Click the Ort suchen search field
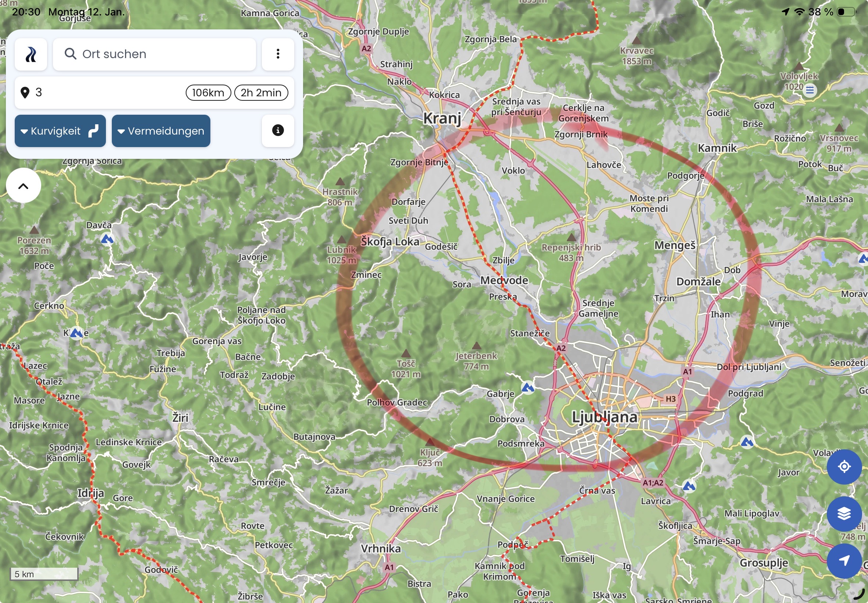Image resolution: width=868 pixels, height=603 pixels. pos(154,54)
